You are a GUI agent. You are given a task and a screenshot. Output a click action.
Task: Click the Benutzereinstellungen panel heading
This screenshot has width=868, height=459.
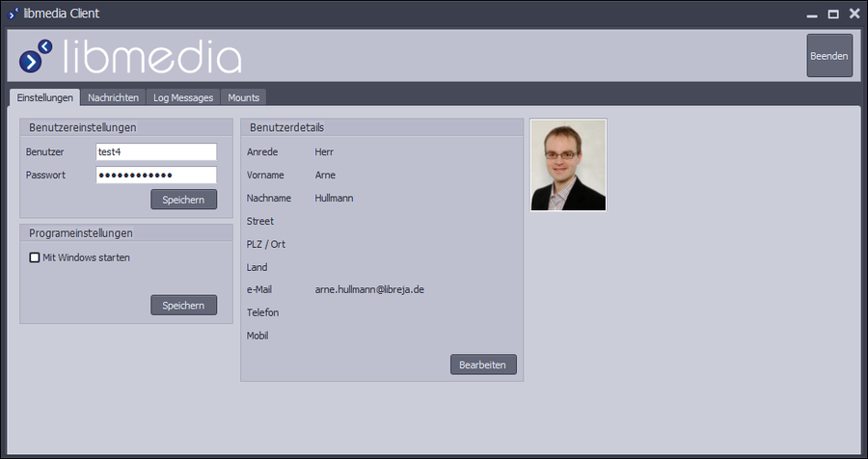(83, 127)
